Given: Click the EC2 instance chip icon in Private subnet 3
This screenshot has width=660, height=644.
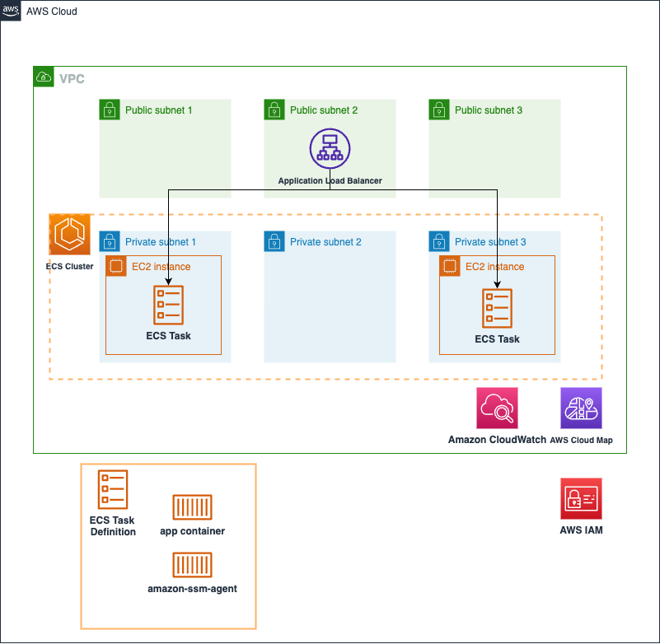Looking at the screenshot, I should click(450, 266).
